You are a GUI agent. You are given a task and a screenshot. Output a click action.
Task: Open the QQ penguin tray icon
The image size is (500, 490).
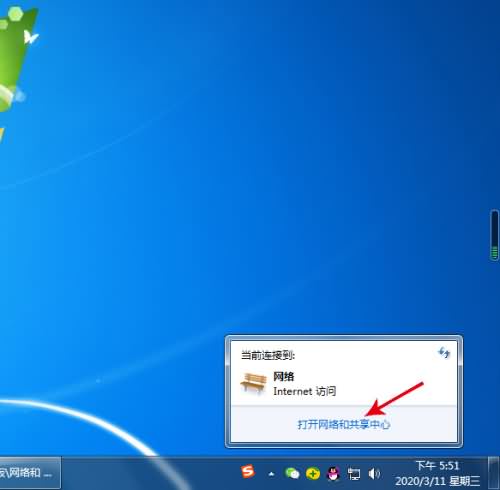coord(333,473)
